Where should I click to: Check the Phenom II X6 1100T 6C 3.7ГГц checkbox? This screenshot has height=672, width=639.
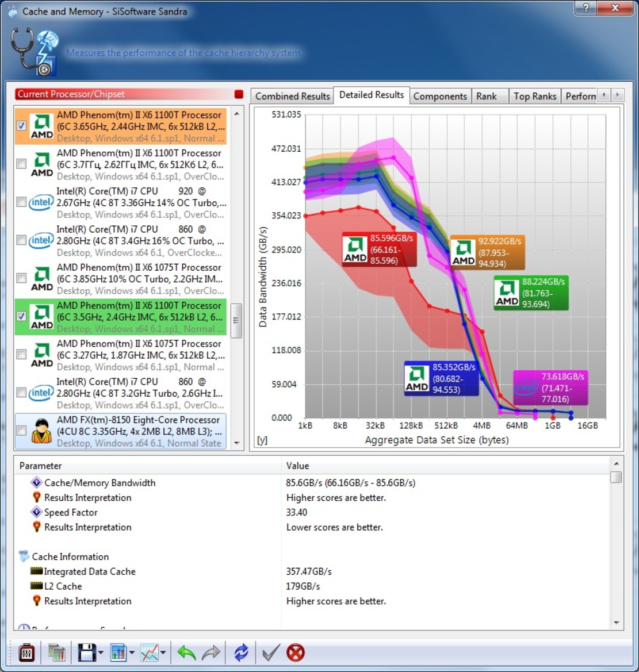pos(21,164)
